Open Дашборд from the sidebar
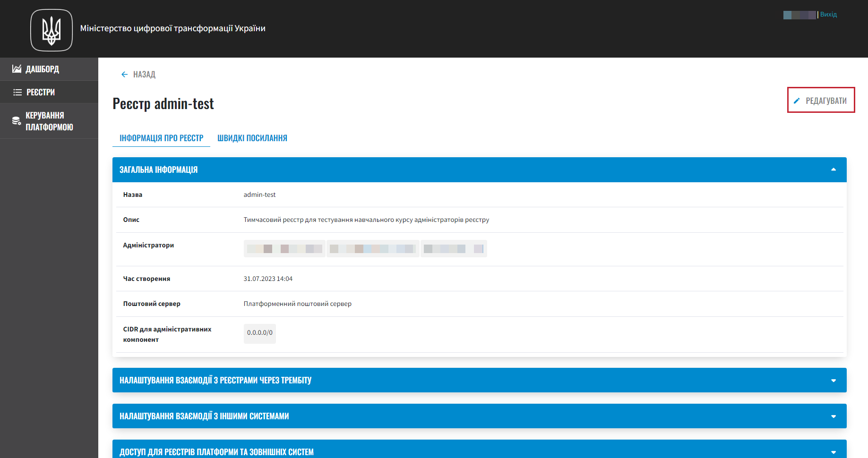This screenshot has width=868, height=458. click(x=43, y=69)
